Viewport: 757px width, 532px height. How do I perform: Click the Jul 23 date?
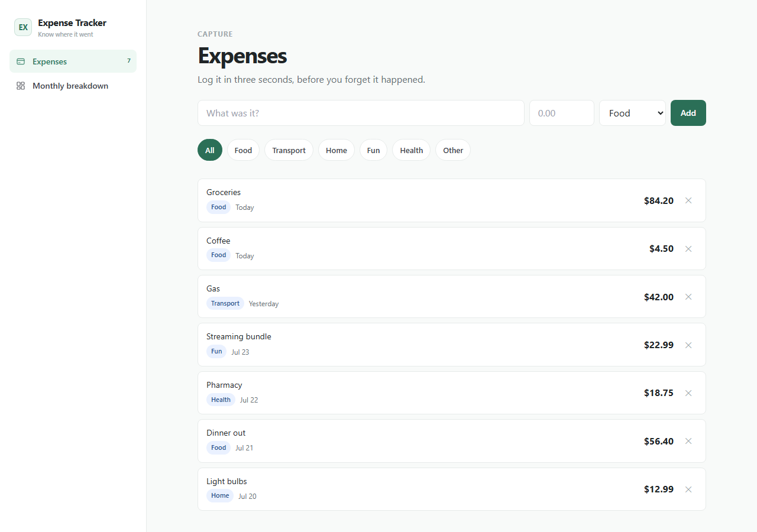coord(240,352)
